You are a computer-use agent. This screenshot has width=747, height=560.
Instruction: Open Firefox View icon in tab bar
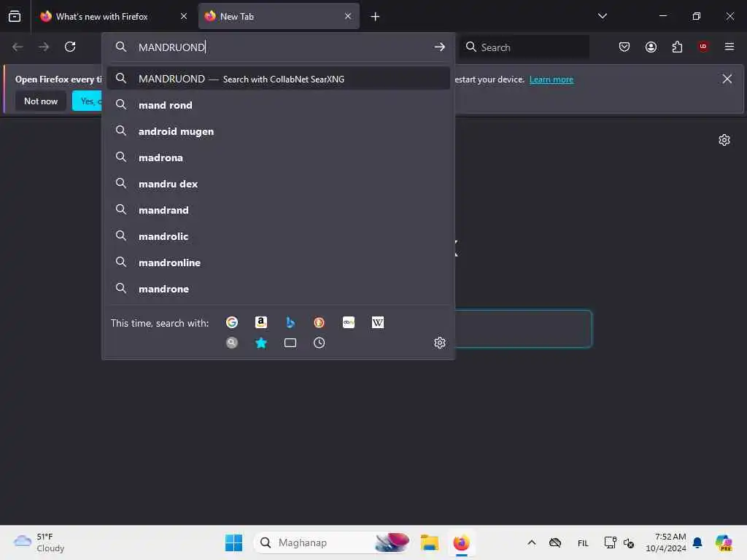click(x=15, y=16)
